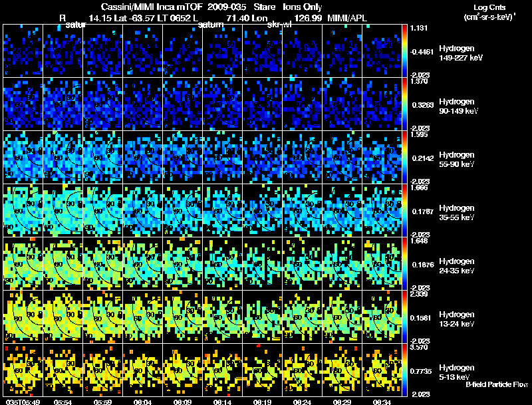Click the colorbar maximum value '2.339'
532x405 pixels.
420,294
